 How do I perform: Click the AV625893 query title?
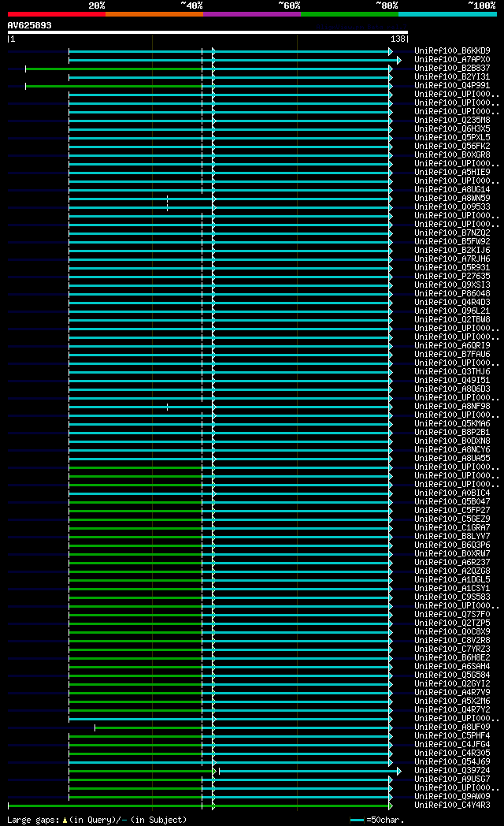coord(29,25)
